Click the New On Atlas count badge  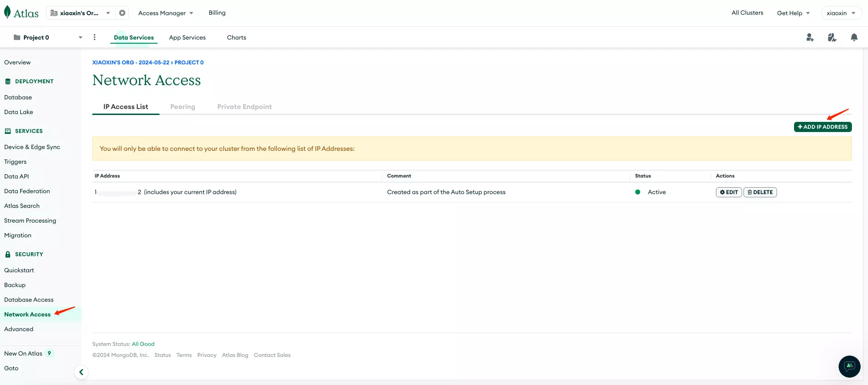coord(49,353)
